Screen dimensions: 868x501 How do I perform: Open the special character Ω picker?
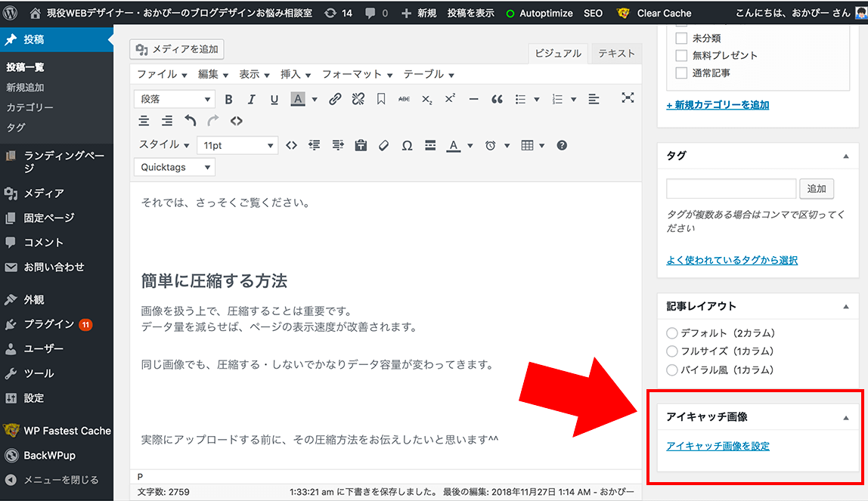pyautogui.click(x=407, y=145)
